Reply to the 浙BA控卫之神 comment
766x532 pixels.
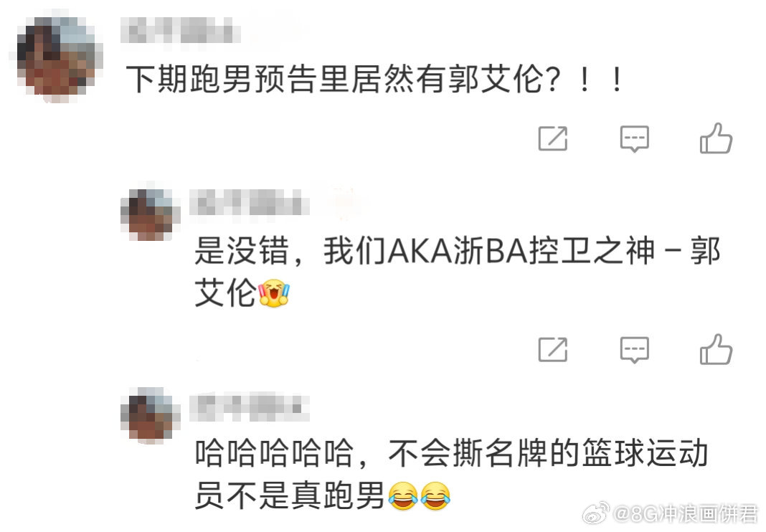tap(634, 350)
